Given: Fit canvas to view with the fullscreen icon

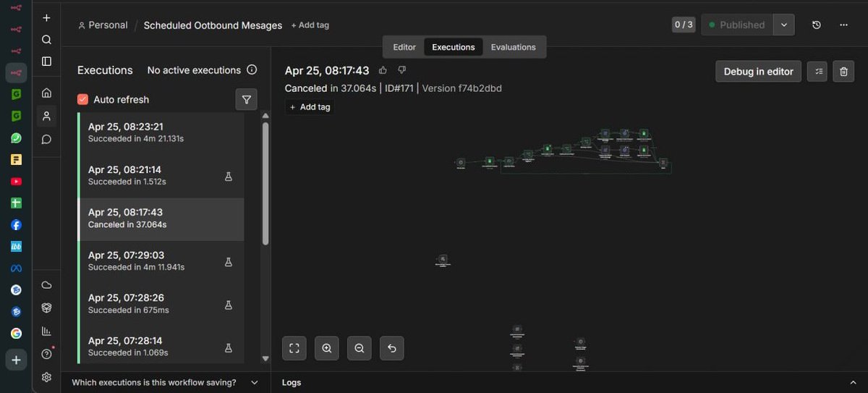Looking at the screenshot, I should point(294,348).
